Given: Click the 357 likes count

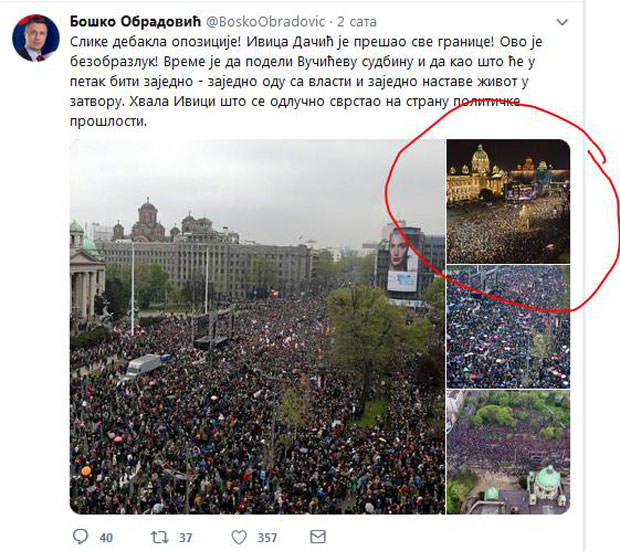Looking at the screenshot, I should tap(267, 538).
